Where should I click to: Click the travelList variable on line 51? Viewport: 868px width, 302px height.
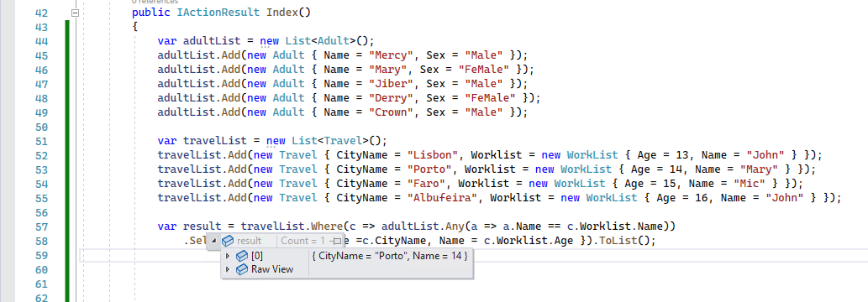pos(215,140)
